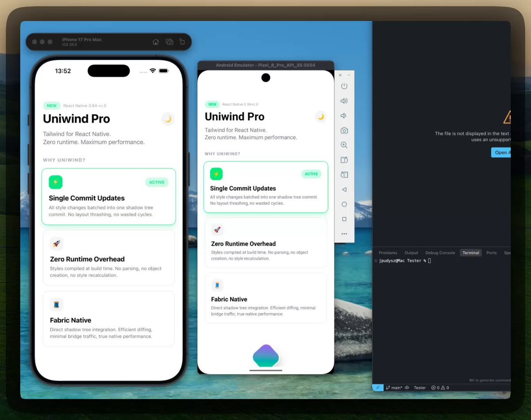Open the Single Commit Updates card on iPhone
The height and width of the screenshot is (420, 531).
click(109, 196)
